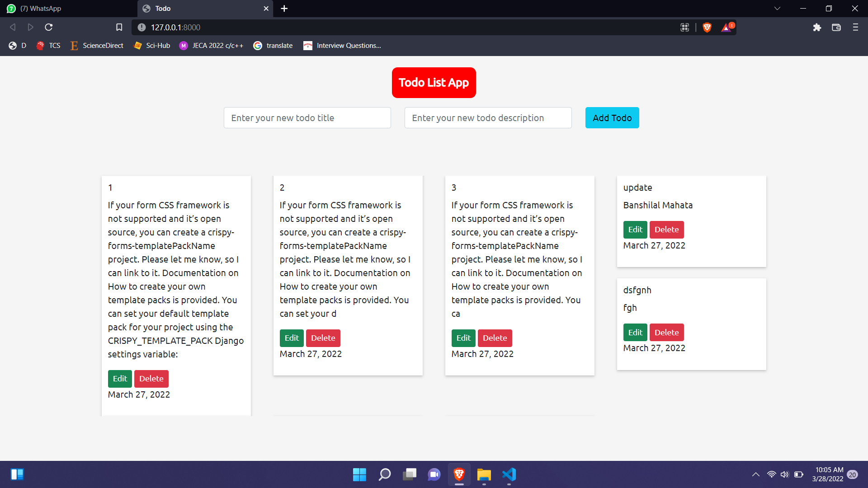Screen dimensions: 868x488
Task: Expand hidden icons in the system tray
Action: point(755,474)
